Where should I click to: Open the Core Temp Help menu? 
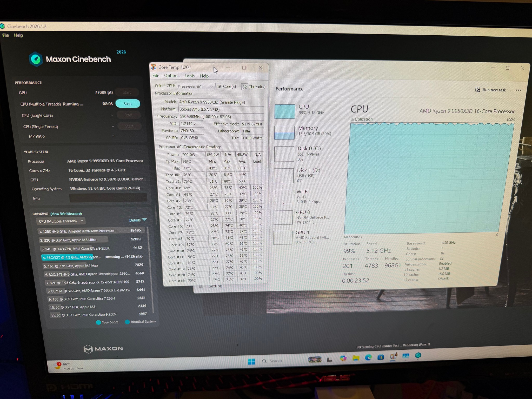point(204,76)
